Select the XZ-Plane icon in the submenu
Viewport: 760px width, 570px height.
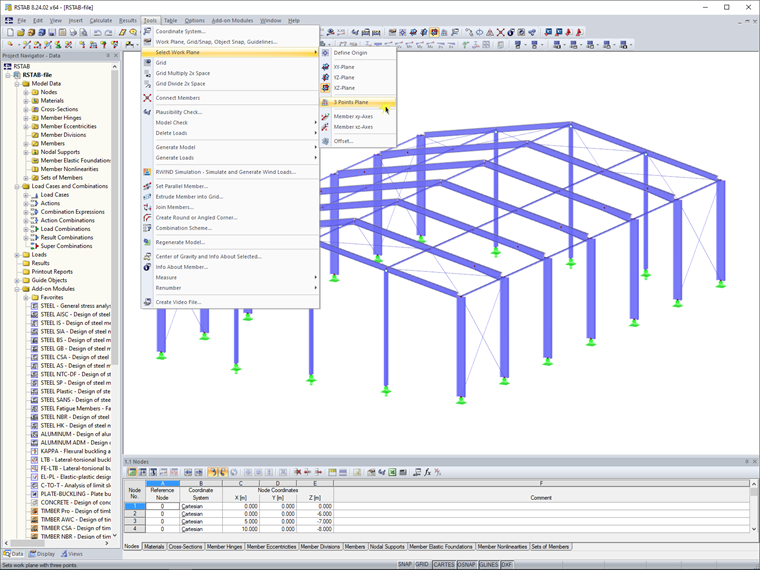(x=325, y=88)
